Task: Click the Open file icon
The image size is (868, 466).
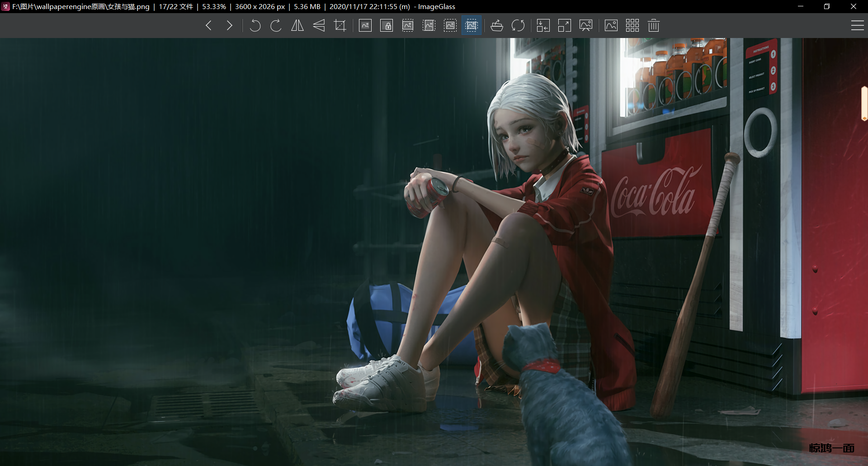Action: pyautogui.click(x=497, y=26)
